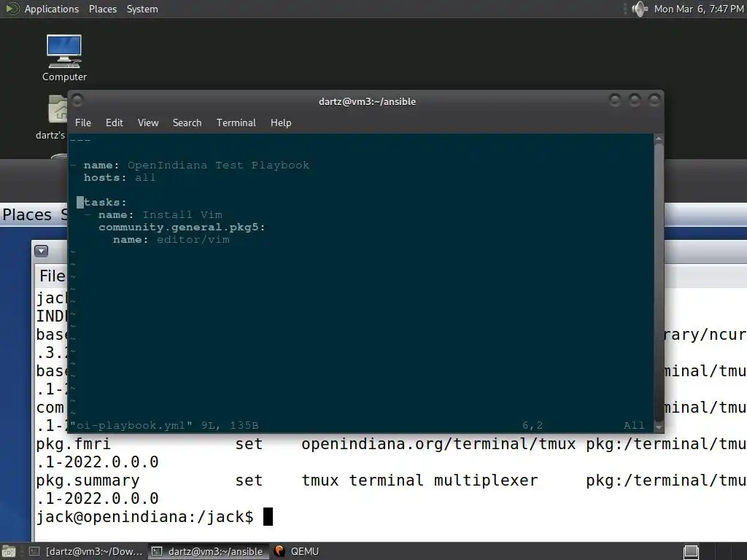
Task: Click the show desktop icon in bottom panel
Action: click(x=8, y=551)
